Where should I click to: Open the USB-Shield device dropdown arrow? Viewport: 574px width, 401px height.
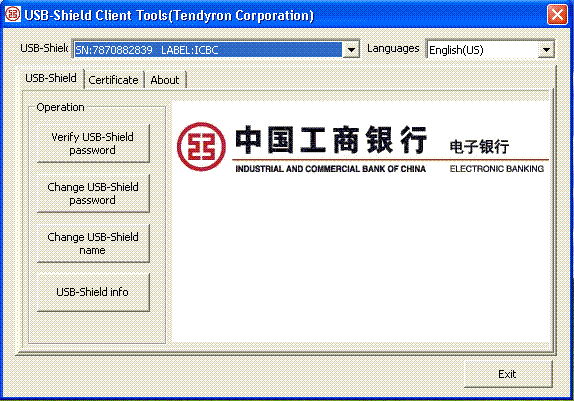point(351,49)
